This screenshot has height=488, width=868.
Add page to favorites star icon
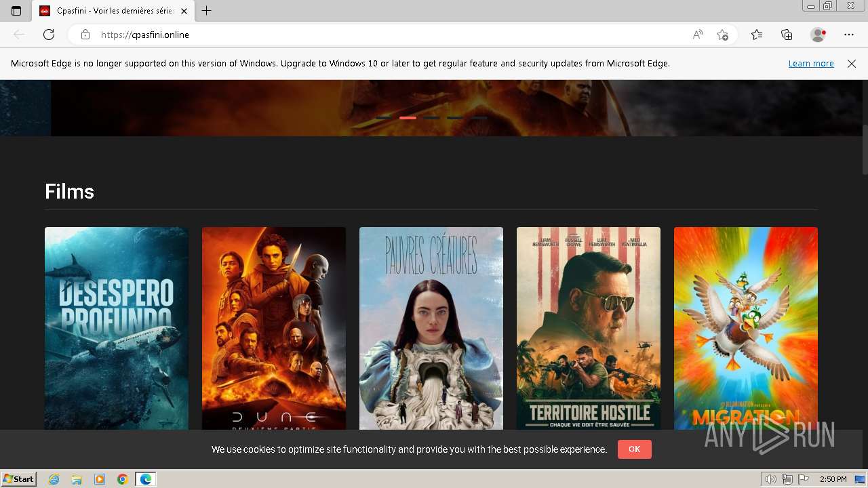722,35
